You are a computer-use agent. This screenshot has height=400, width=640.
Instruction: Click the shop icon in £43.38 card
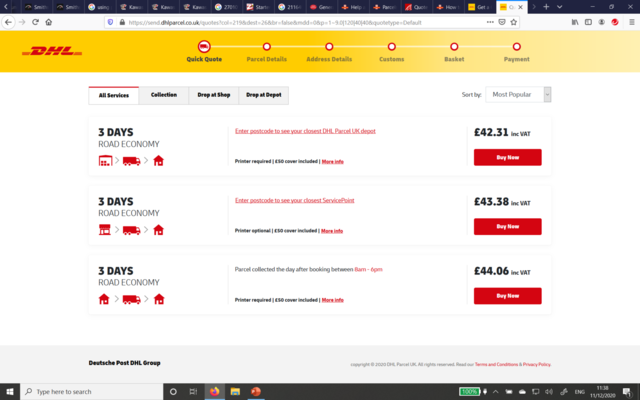104,230
